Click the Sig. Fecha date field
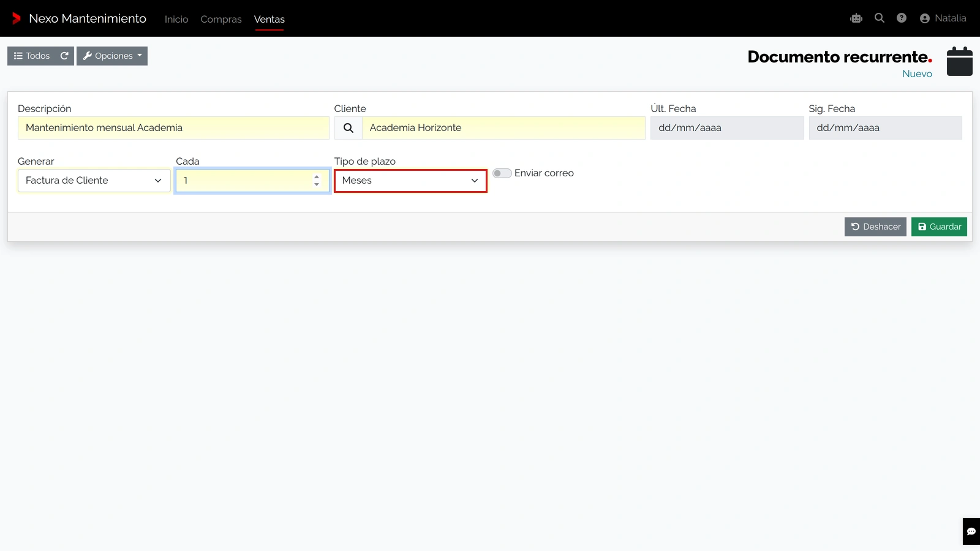Image resolution: width=980 pixels, height=551 pixels. (x=885, y=128)
